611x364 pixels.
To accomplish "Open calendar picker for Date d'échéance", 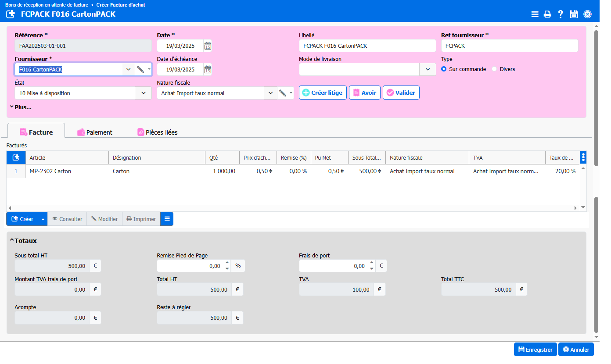I will point(208,69).
